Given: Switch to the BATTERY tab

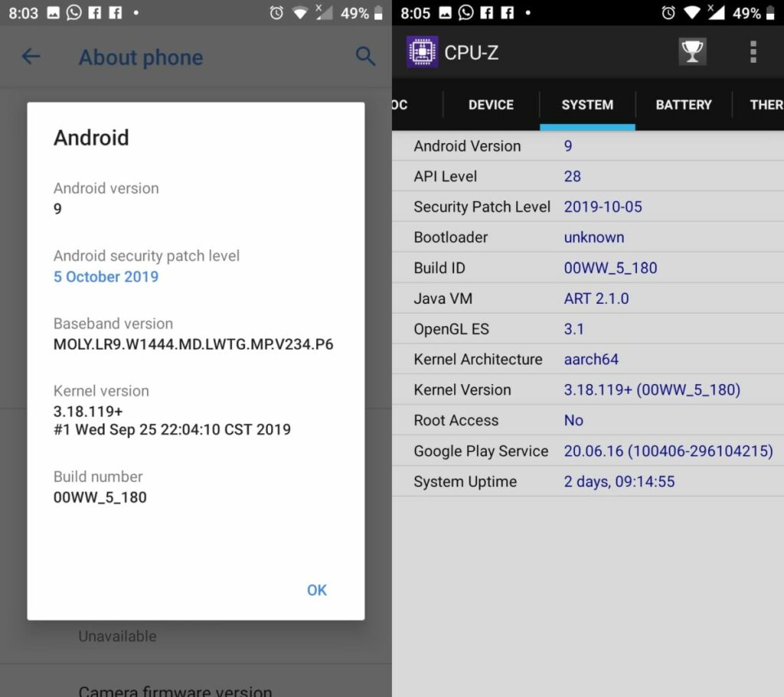Looking at the screenshot, I should [682, 105].
